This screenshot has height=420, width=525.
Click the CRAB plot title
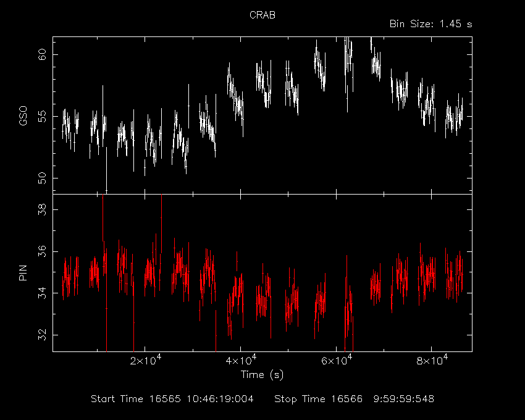click(x=262, y=15)
